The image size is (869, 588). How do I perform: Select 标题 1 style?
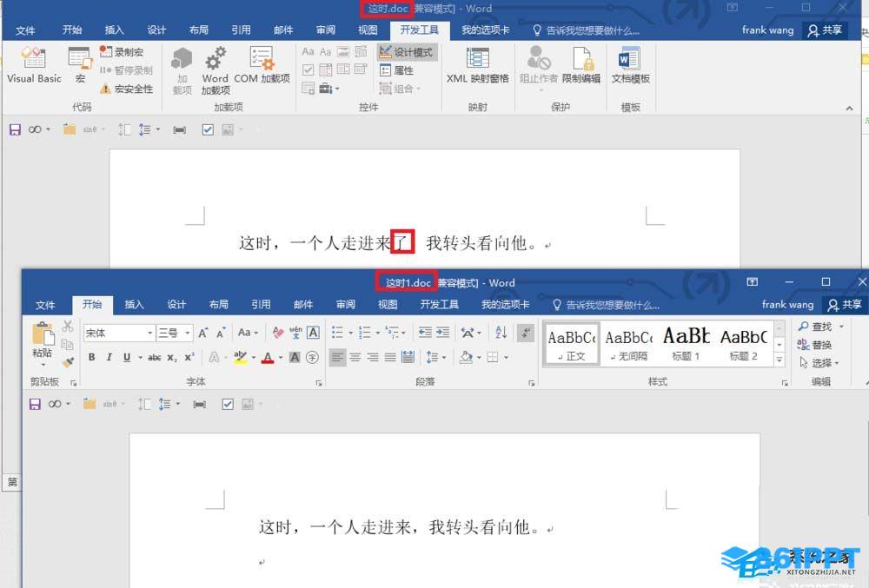687,343
